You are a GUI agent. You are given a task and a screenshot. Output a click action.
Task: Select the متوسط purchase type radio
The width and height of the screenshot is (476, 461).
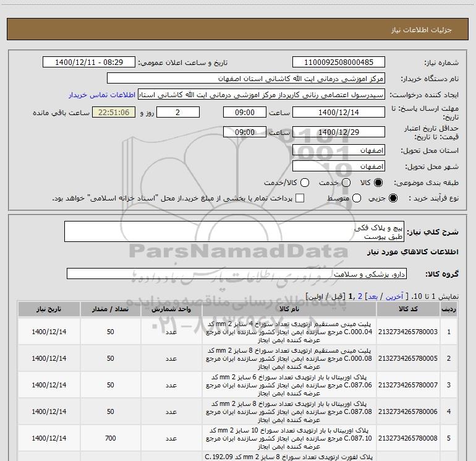pyautogui.click(x=357, y=198)
